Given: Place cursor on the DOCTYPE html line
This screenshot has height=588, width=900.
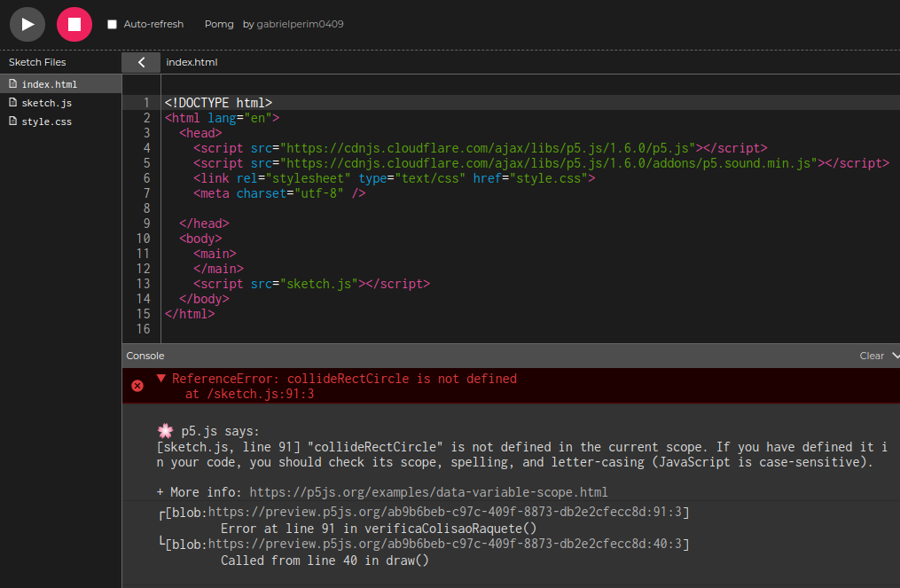Looking at the screenshot, I should click(x=218, y=103).
